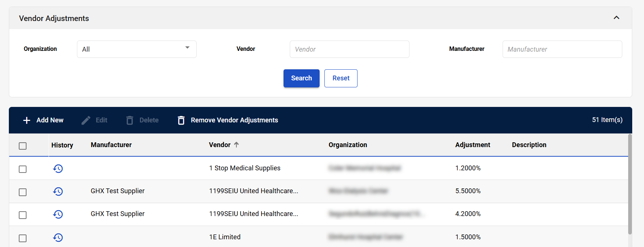Sort the table by the Vendor column
The image size is (644, 247).
[x=220, y=145]
